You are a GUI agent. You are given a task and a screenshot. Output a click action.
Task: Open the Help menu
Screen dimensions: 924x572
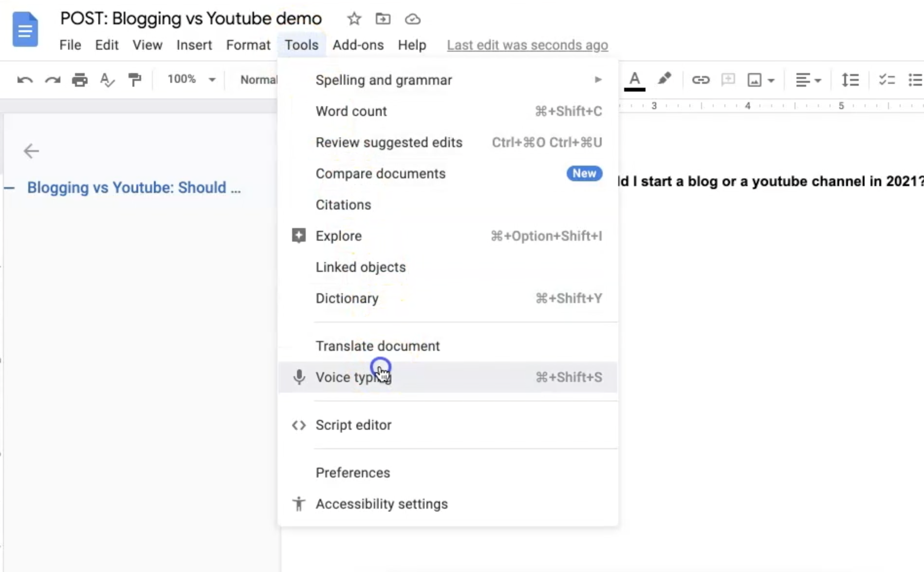tap(412, 45)
